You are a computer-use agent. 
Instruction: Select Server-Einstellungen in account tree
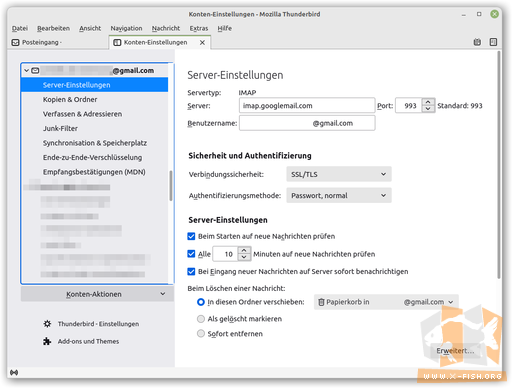click(95, 85)
